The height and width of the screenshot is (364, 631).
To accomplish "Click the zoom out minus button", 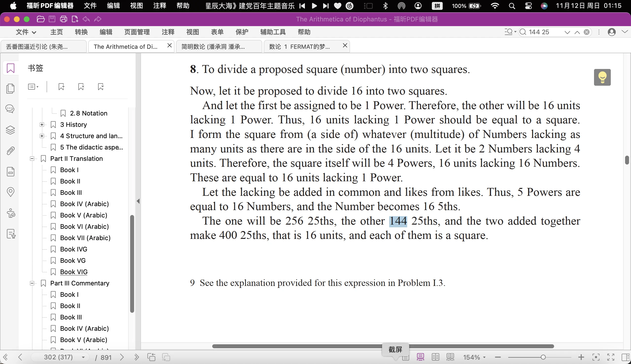I will (498, 357).
